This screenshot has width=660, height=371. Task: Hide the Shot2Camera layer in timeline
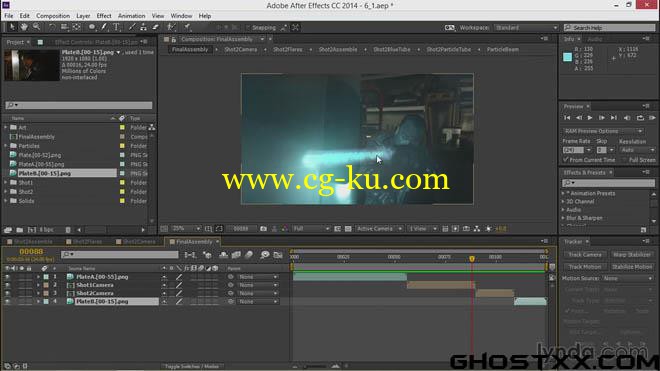coord(7,293)
